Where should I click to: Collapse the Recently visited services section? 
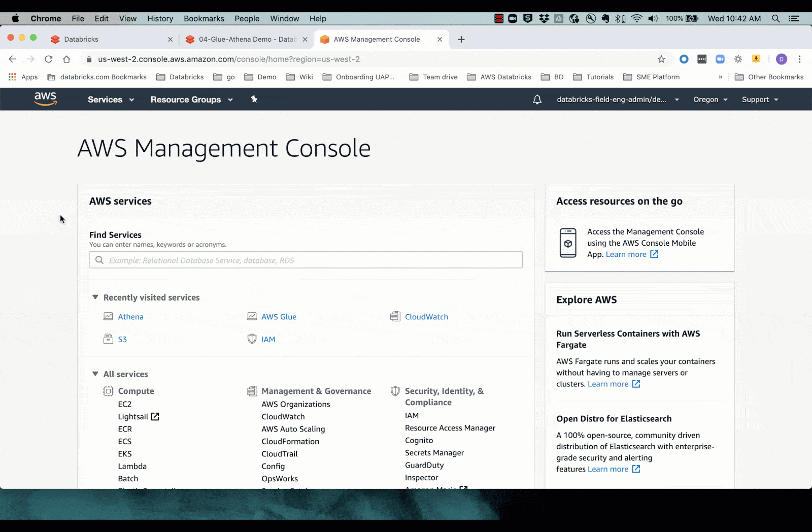coord(95,297)
